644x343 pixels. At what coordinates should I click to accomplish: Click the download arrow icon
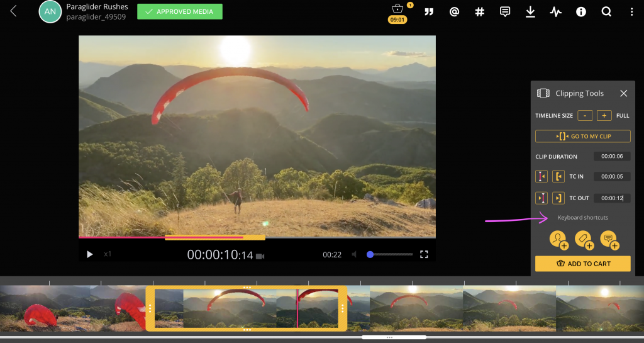(x=530, y=11)
